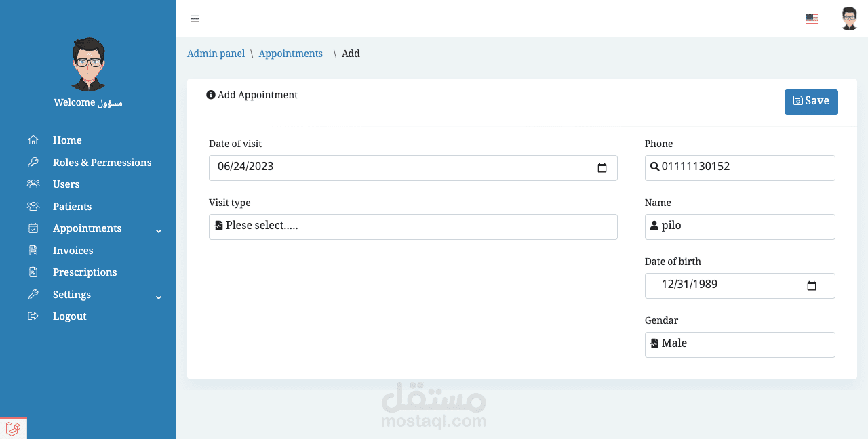Click the Roles & Permessions key icon
The image size is (868, 439).
pyautogui.click(x=33, y=163)
